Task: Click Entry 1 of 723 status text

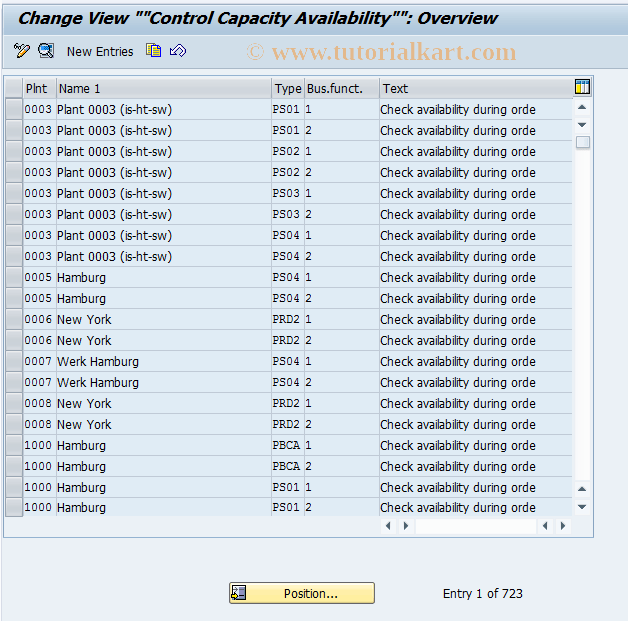Action: [x=483, y=593]
